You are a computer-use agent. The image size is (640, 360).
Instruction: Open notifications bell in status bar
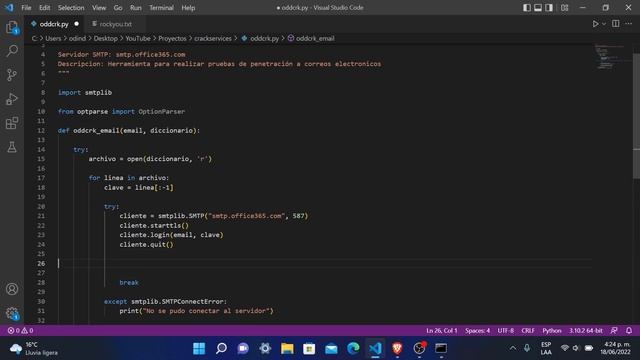click(x=629, y=331)
